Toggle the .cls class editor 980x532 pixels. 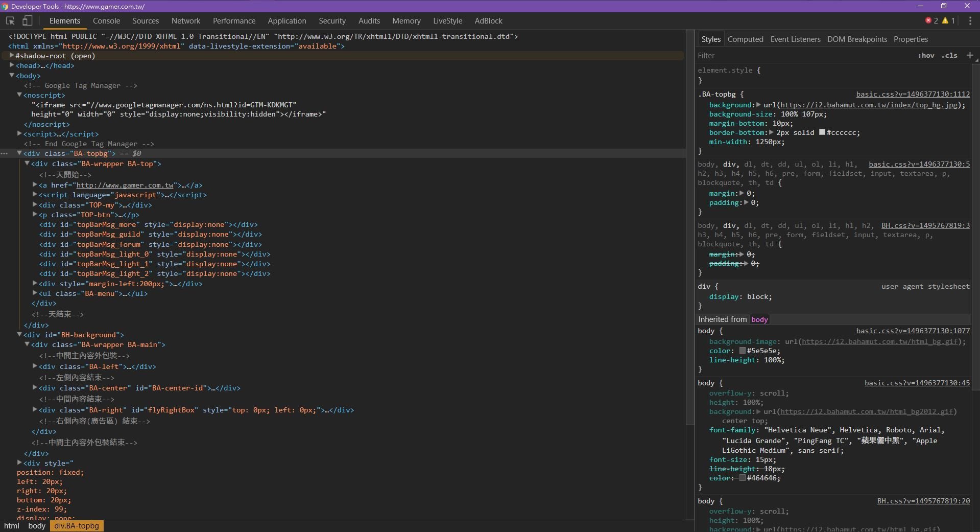(950, 55)
